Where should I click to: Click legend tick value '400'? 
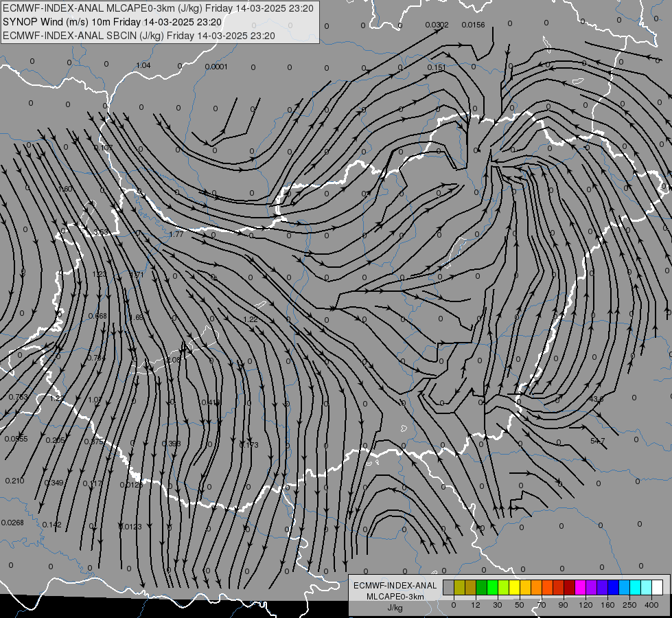pyautogui.click(x=651, y=605)
